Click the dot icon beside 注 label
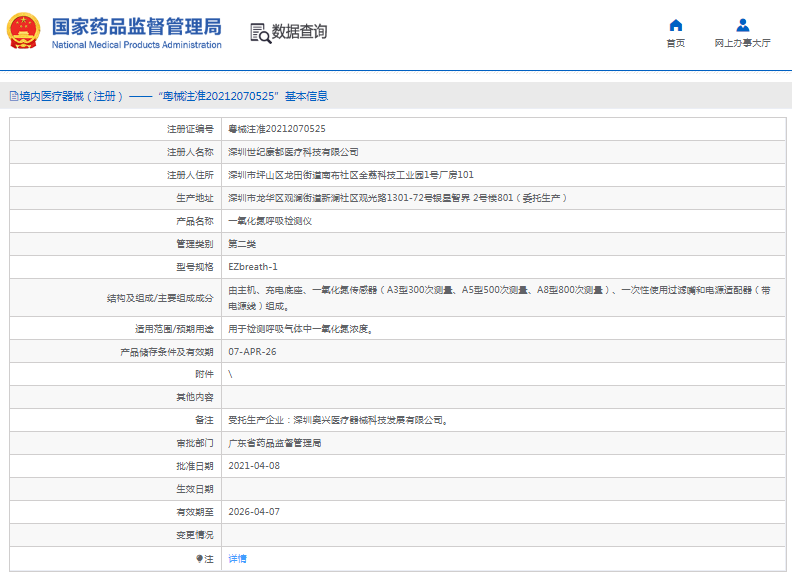 pos(199,558)
